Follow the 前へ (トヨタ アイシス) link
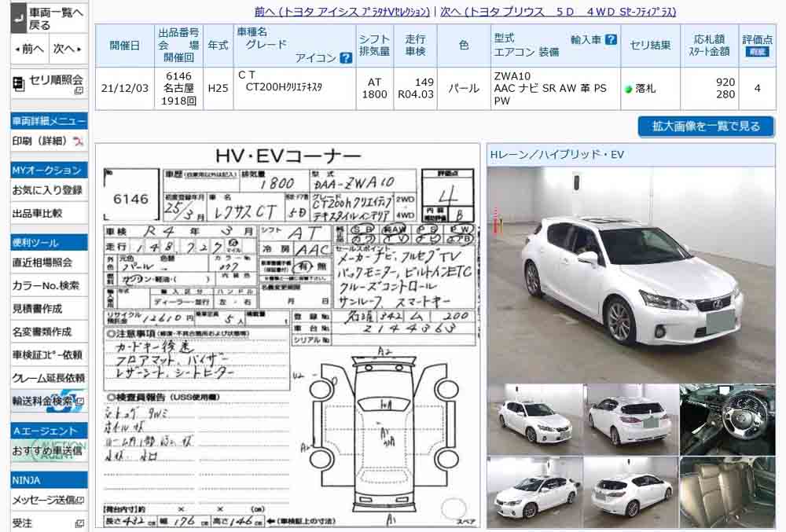The width and height of the screenshot is (786, 532). point(342,12)
